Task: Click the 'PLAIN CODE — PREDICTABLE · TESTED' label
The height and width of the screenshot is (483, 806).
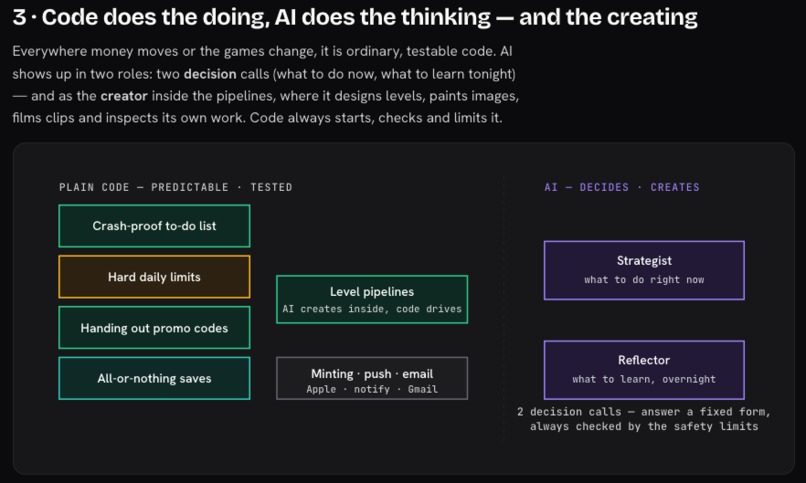Action: click(x=175, y=187)
